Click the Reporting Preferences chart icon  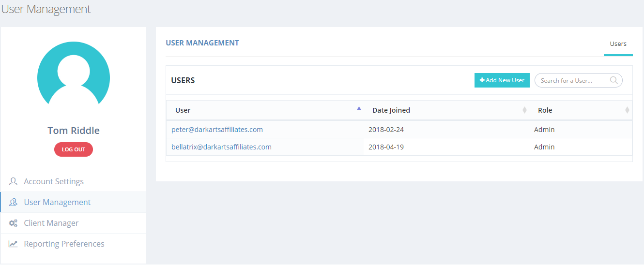pos(13,244)
